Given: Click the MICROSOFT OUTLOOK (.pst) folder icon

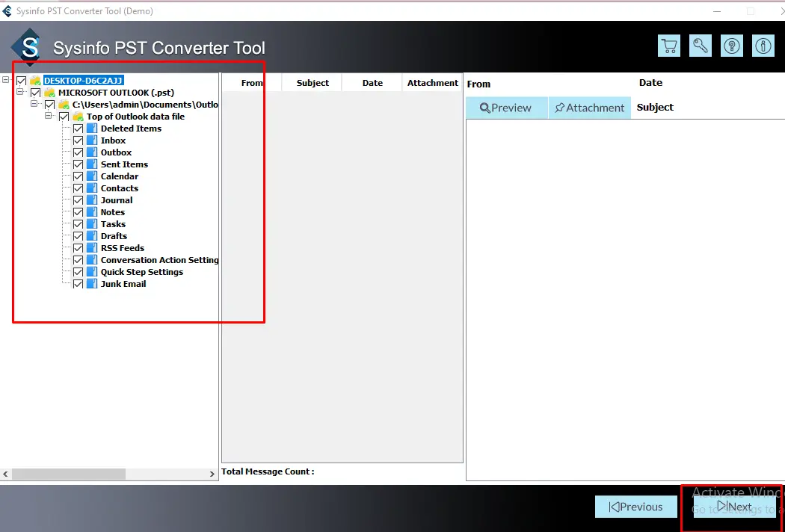Looking at the screenshot, I should click(49, 93).
